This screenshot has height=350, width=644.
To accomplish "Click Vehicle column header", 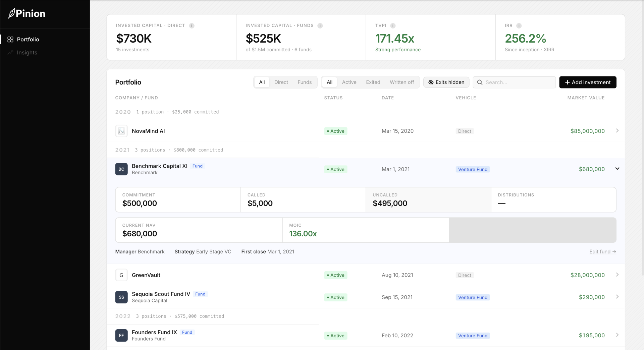I will pyautogui.click(x=466, y=98).
